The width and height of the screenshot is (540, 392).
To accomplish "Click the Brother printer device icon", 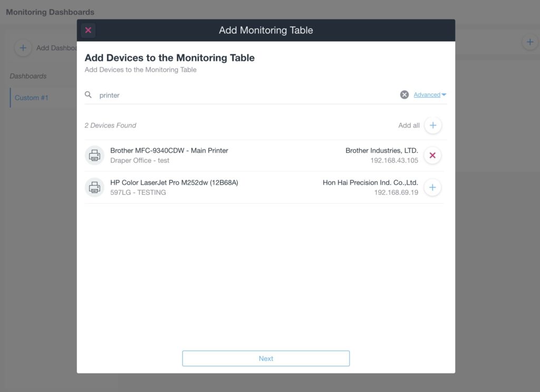I will coord(94,155).
